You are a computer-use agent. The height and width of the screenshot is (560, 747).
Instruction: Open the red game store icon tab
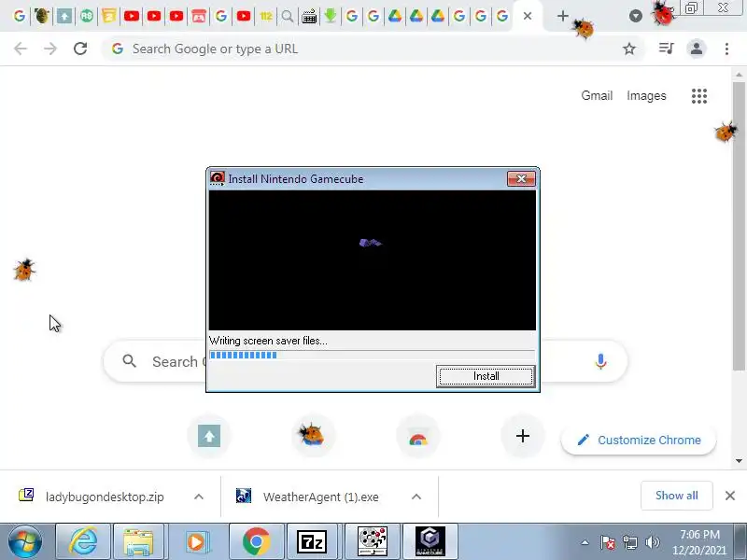click(199, 16)
